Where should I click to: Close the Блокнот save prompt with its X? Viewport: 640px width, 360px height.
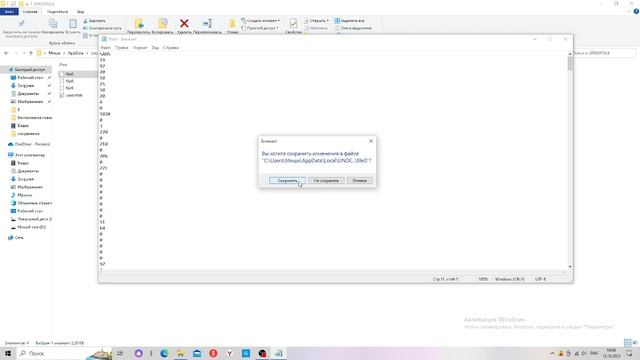(371, 141)
